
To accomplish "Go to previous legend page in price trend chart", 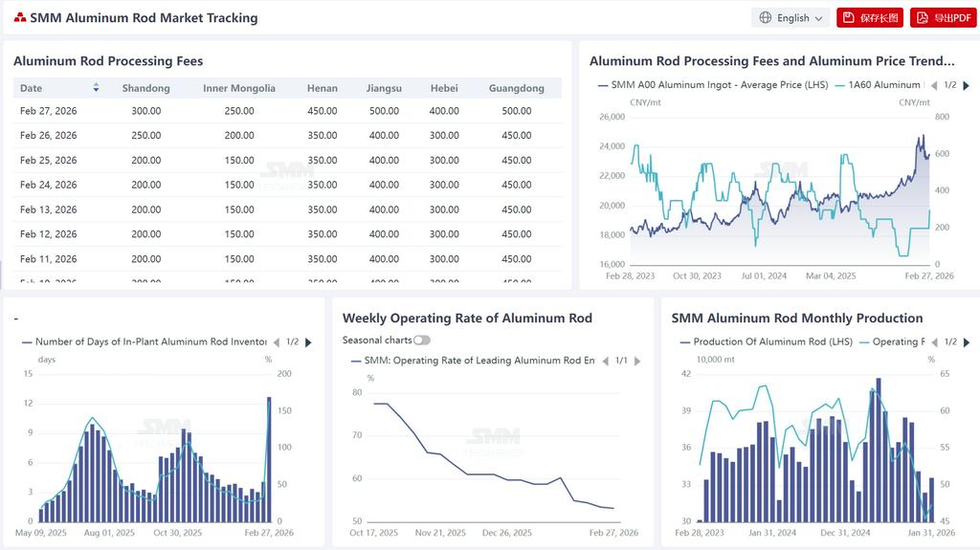I will click(x=934, y=85).
